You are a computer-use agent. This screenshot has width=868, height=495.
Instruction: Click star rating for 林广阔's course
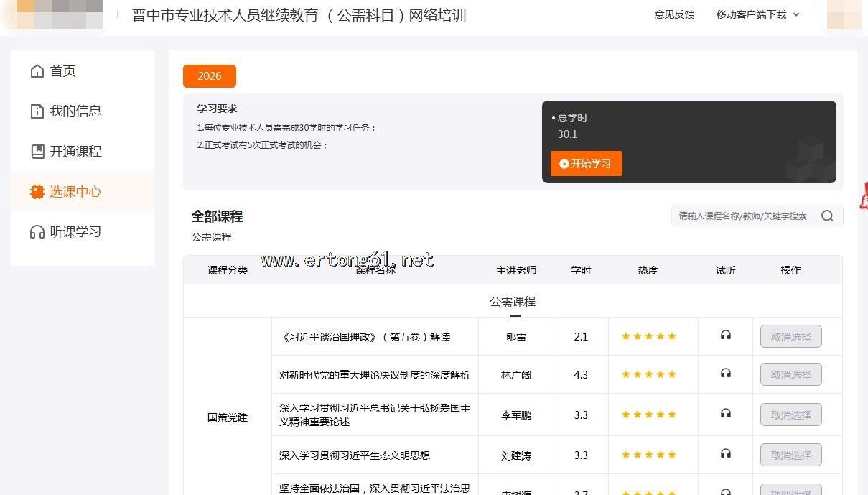pyautogui.click(x=649, y=374)
